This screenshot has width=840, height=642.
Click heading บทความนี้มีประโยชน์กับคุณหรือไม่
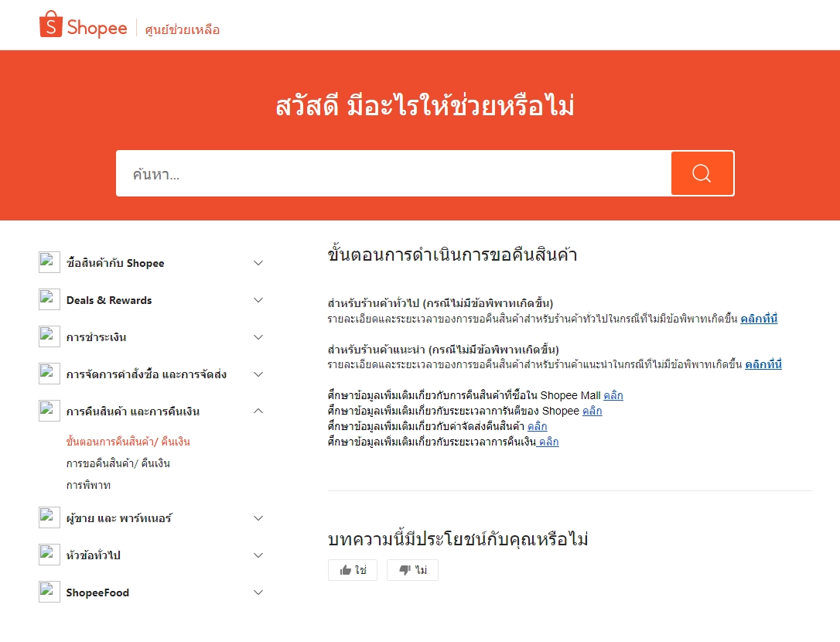(x=457, y=538)
